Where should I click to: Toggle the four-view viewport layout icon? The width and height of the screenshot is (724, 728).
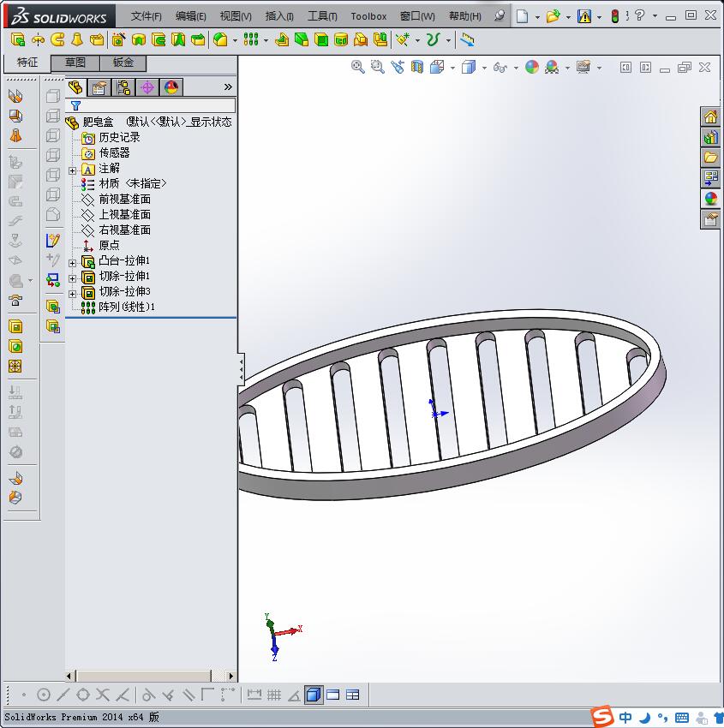tap(353, 695)
